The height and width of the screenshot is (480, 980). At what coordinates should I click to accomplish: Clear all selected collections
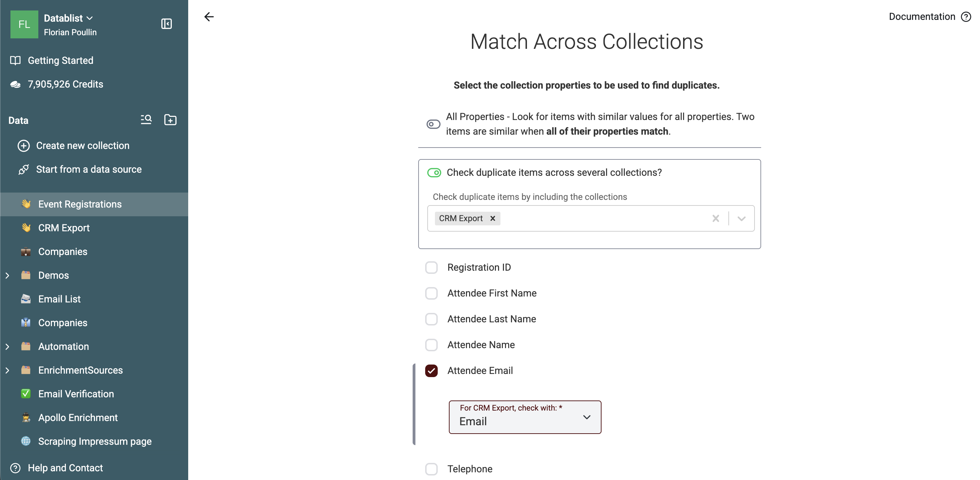[715, 218]
